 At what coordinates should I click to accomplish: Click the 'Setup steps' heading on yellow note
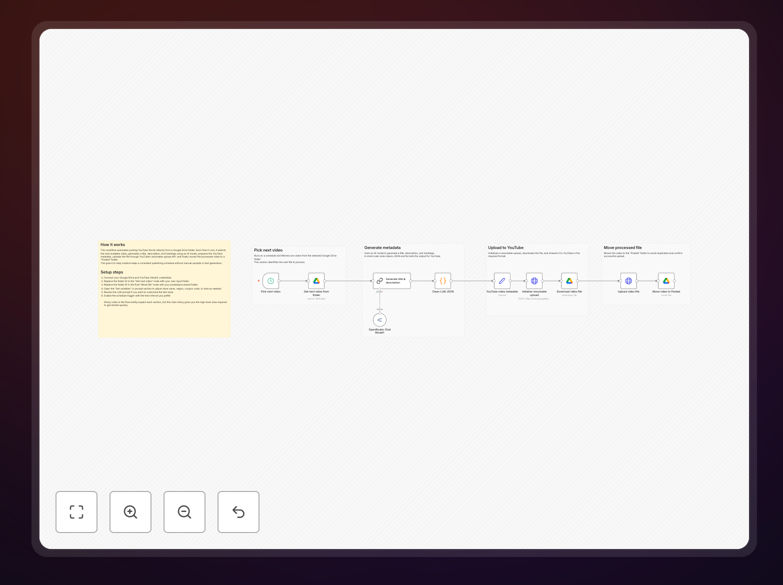[112, 272]
